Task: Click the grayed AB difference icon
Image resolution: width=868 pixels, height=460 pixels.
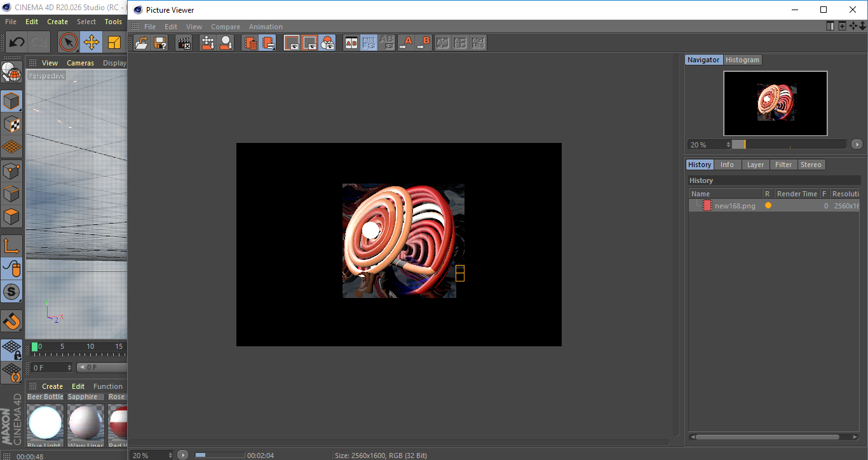Action: pos(386,43)
